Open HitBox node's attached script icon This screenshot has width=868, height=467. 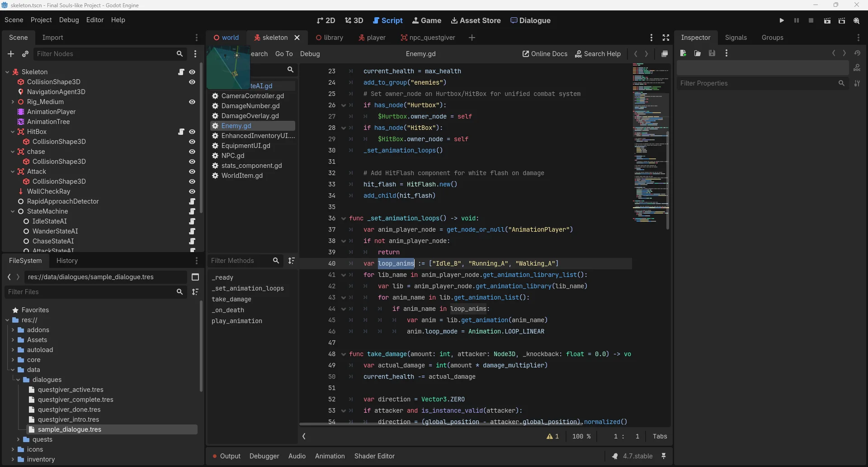click(x=181, y=132)
